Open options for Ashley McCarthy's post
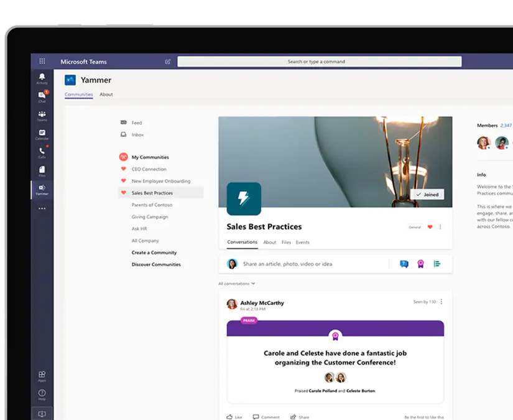The image size is (513, 420). 440,301
